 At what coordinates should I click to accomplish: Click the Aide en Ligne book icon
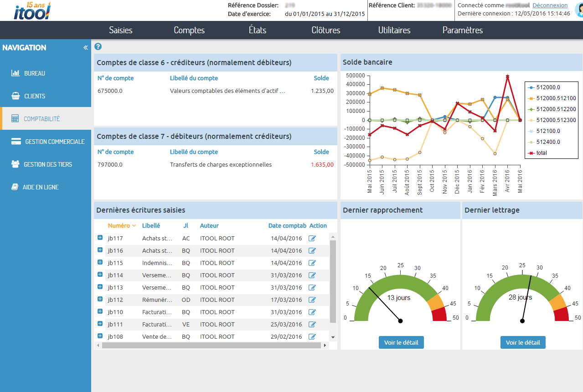pyautogui.click(x=15, y=187)
